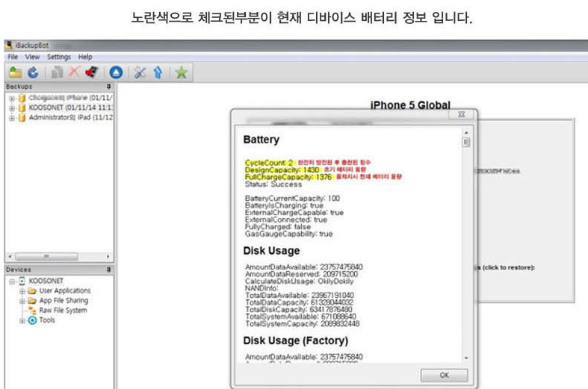The image size is (588, 389).
Task: Click the green star toolbar icon
Action: click(182, 72)
